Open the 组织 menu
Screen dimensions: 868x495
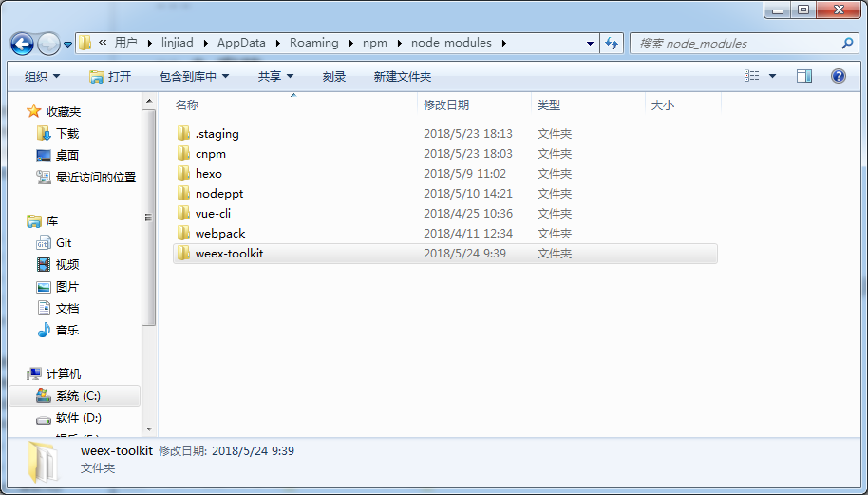(x=42, y=76)
